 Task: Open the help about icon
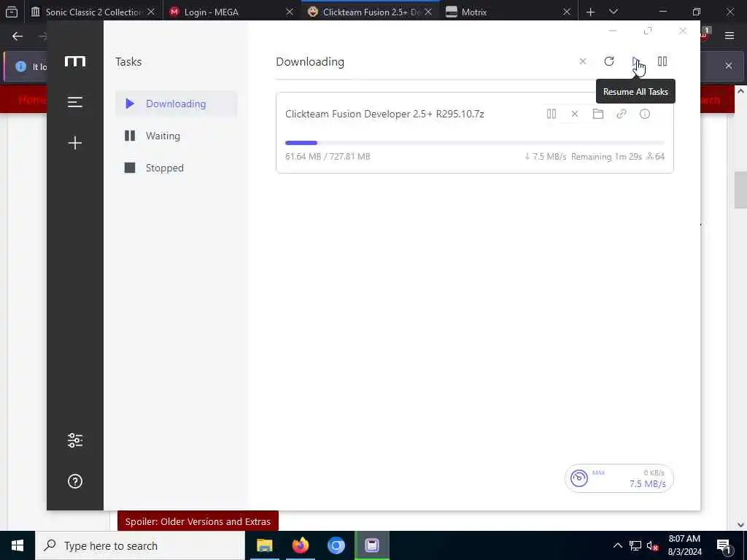coord(75,481)
